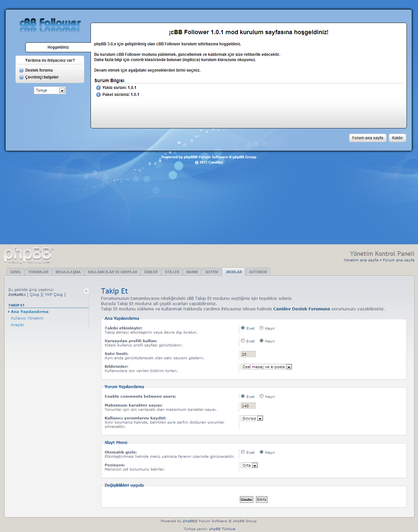The height and width of the screenshot is (532, 418).
Task: Open the Bildirimler dropdown
Action: click(x=266, y=367)
